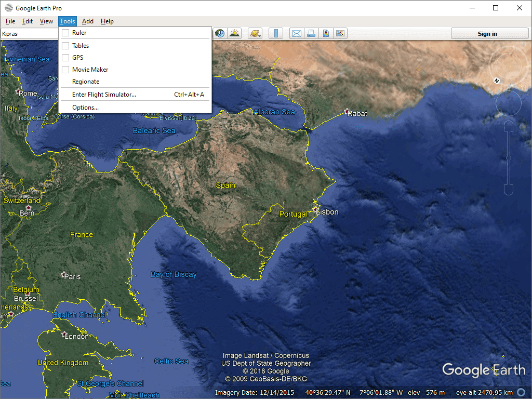Click the N north marker on compass

point(497,81)
